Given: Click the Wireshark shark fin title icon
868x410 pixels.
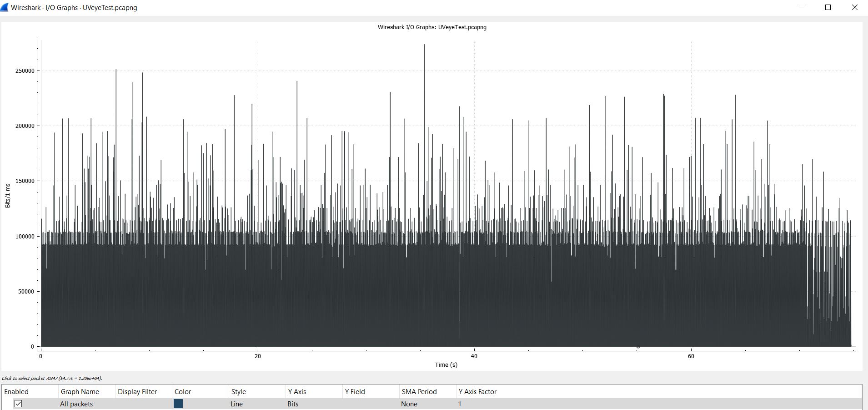Looking at the screenshot, I should click(x=5, y=8).
